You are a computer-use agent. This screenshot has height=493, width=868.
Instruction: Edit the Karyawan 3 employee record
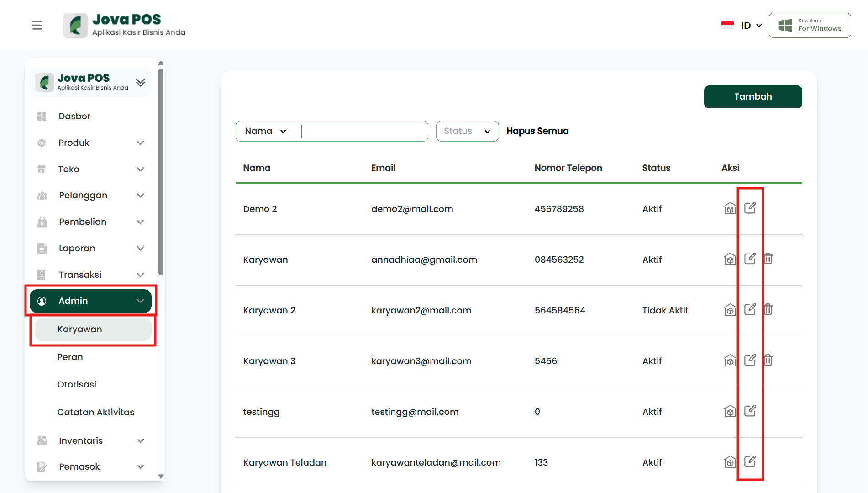[x=750, y=360]
